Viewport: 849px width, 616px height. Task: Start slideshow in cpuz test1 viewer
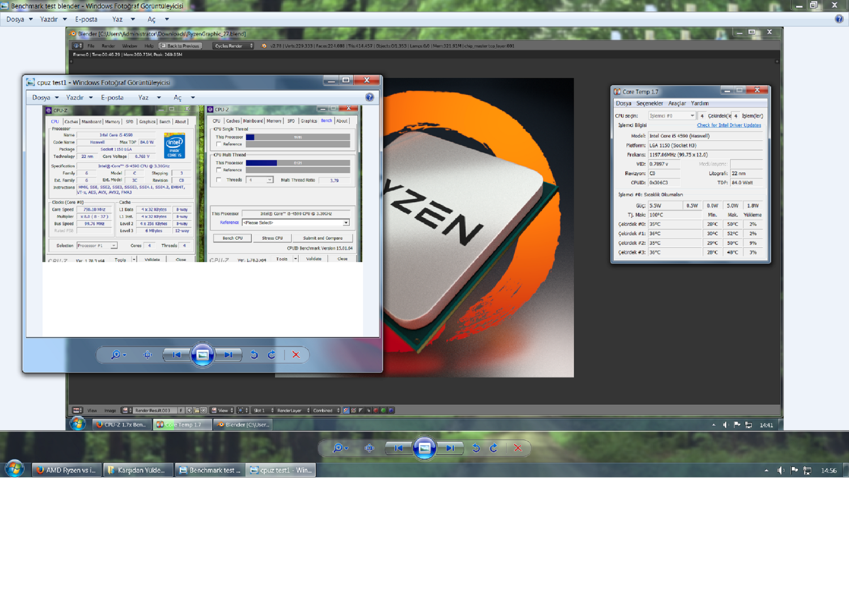(x=202, y=355)
